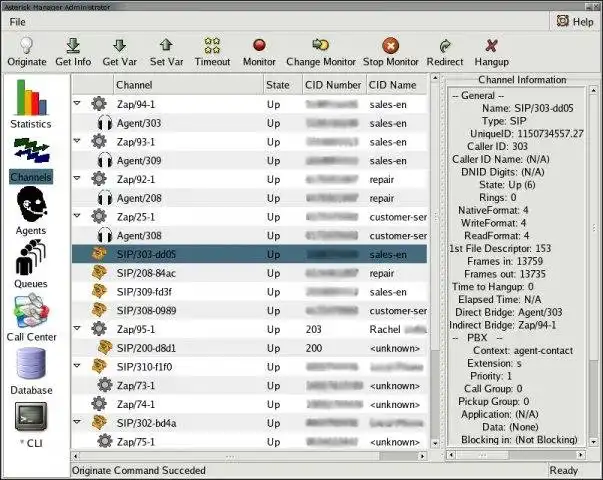Click the headset icon of Agent/303
This screenshot has width=603, height=480.
105,123
